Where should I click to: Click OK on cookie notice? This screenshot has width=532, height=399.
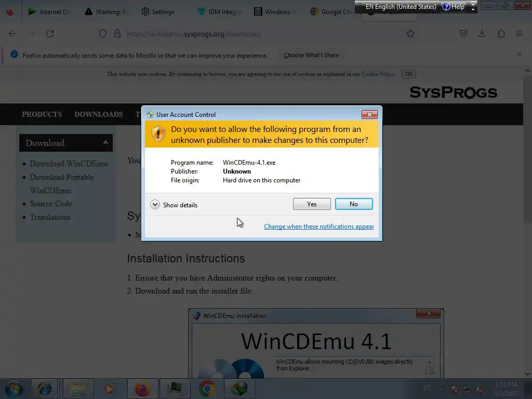tap(408, 74)
